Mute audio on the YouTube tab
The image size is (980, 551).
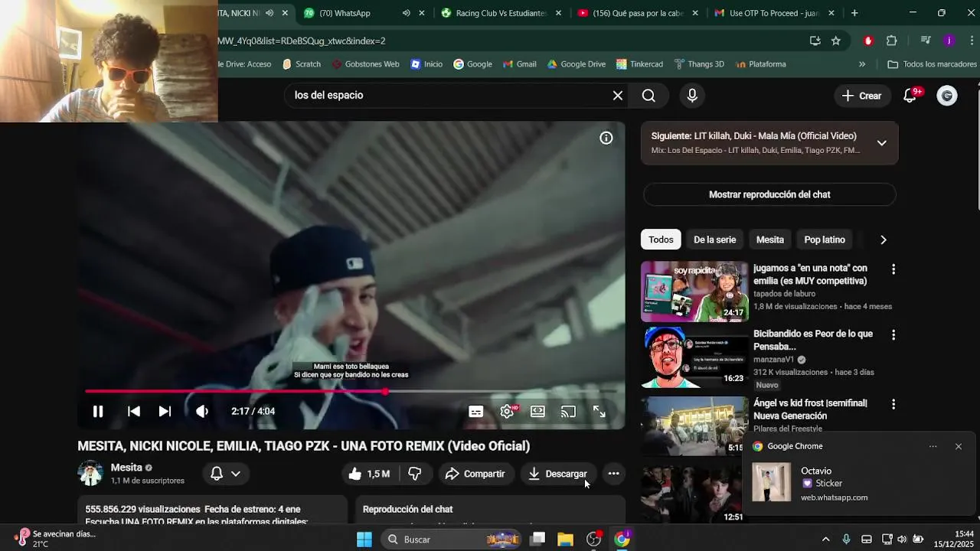(269, 13)
